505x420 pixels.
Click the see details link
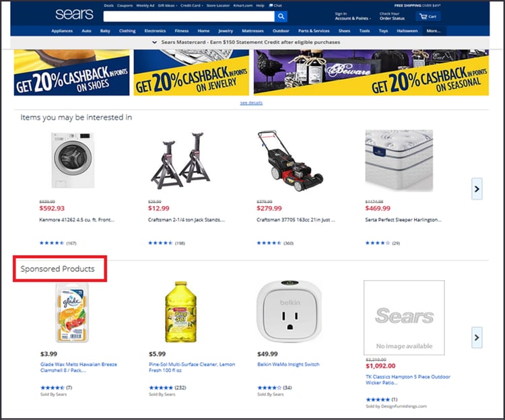tap(251, 103)
